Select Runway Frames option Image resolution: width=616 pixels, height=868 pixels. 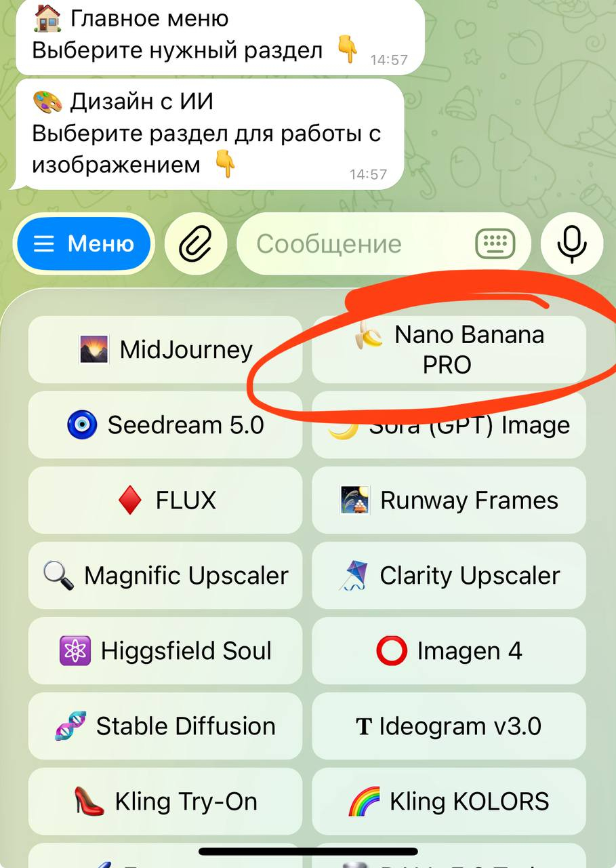[449, 500]
